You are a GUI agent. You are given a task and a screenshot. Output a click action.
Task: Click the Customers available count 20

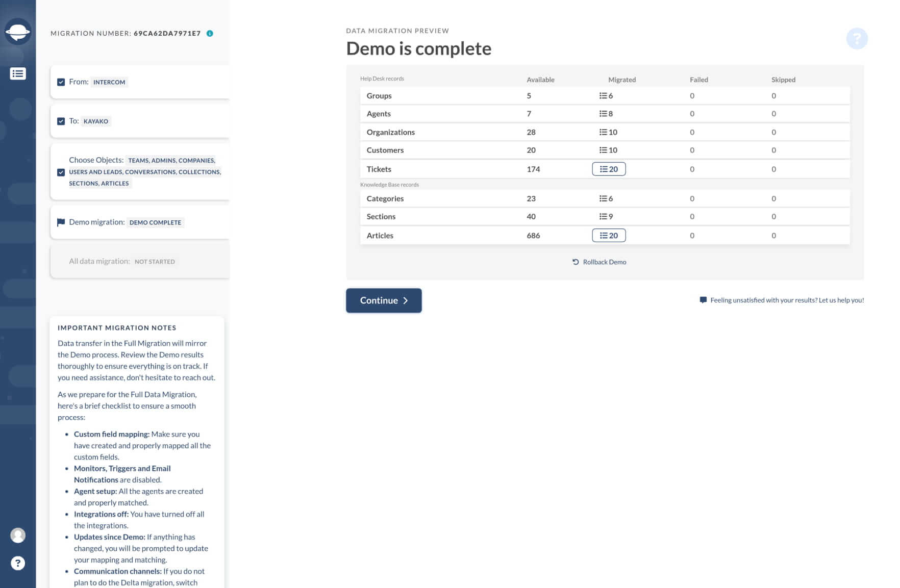point(531,150)
